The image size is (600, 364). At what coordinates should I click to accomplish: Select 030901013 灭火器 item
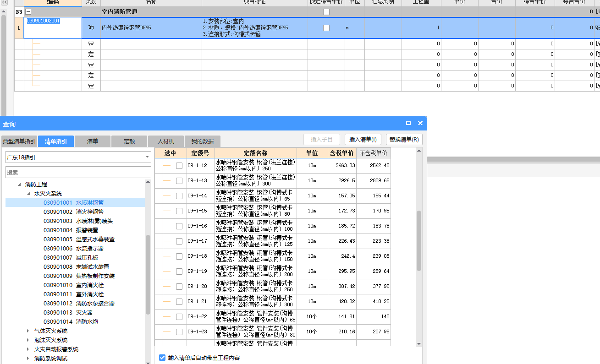[68, 313]
